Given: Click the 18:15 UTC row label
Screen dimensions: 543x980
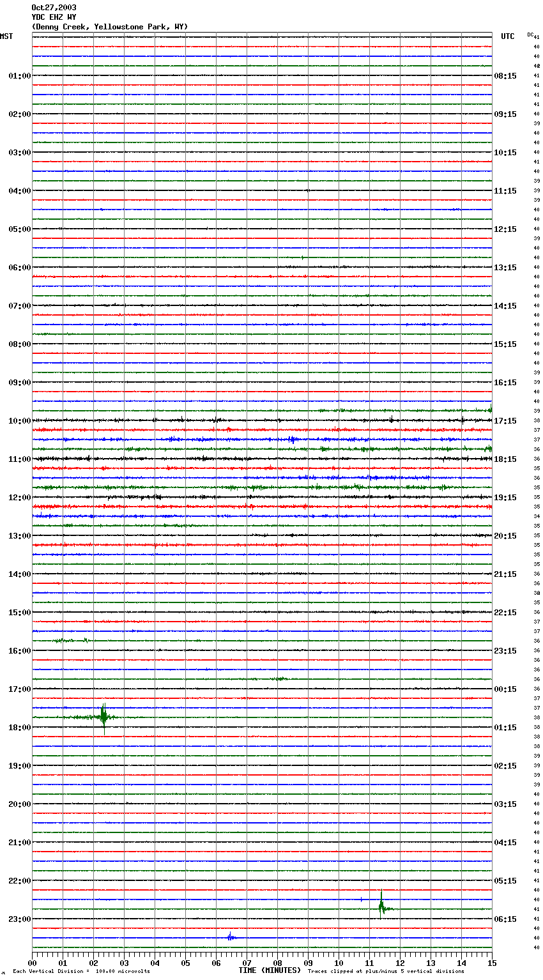Looking at the screenshot, I should (x=505, y=459).
